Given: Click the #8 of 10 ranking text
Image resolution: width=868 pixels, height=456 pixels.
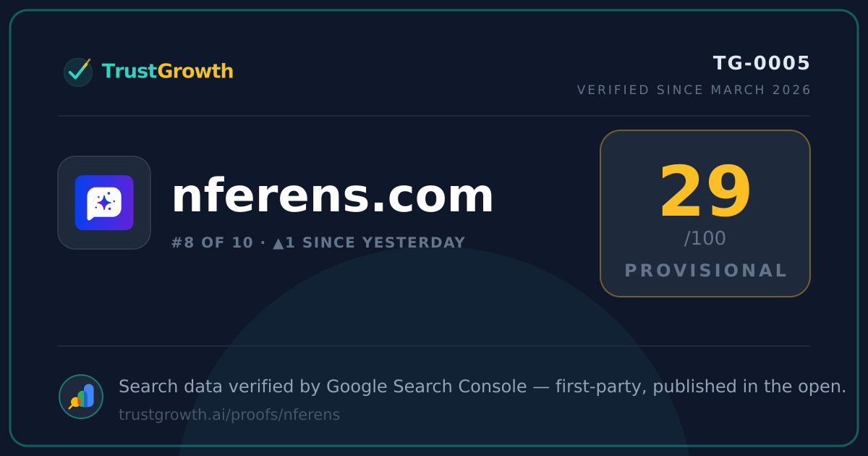Looking at the screenshot, I should click(213, 243).
